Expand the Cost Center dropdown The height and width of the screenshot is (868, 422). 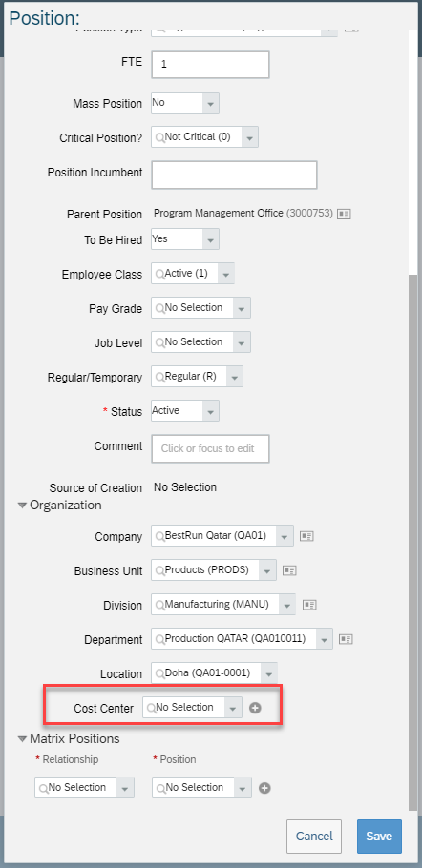(x=233, y=708)
